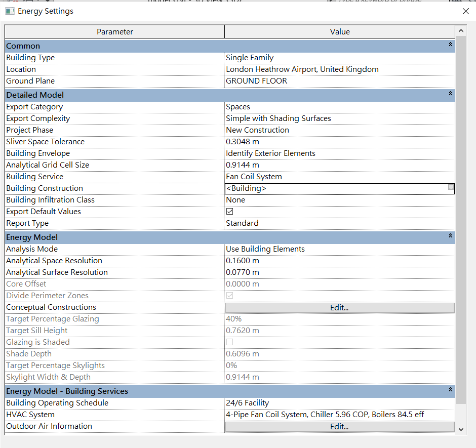
Task: Toggle the Glazing is Shaded checkbox
Action: tap(229, 342)
